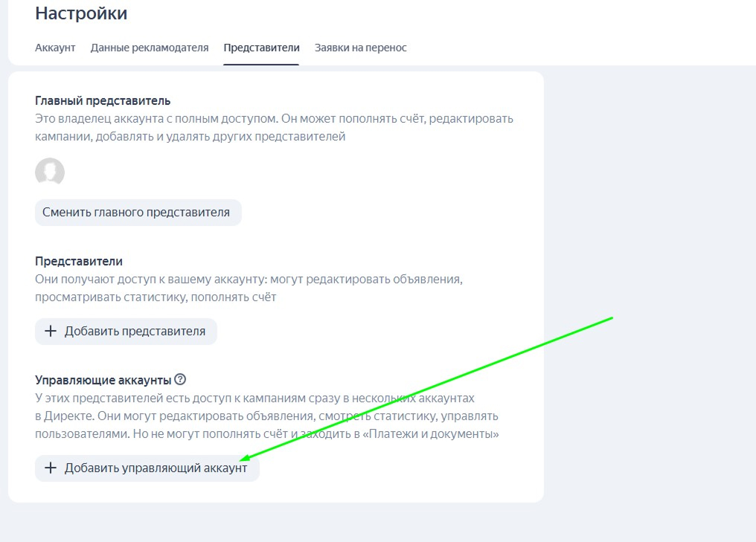Add a managing account to the representatives
756x542 pixels.
[x=146, y=469]
